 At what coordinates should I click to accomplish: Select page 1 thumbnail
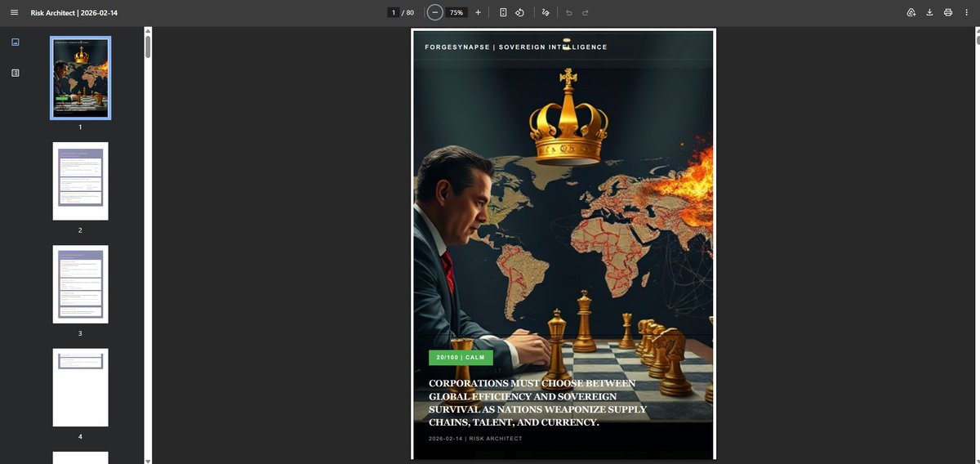80,78
